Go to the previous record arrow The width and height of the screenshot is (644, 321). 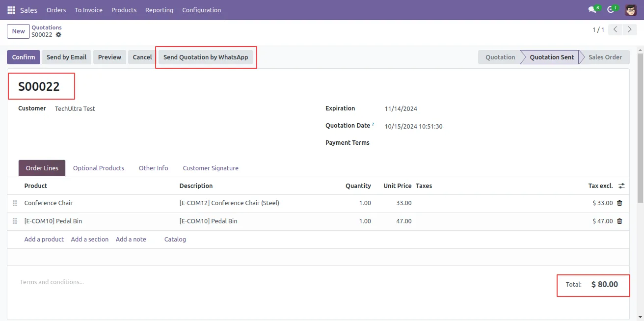tap(616, 30)
